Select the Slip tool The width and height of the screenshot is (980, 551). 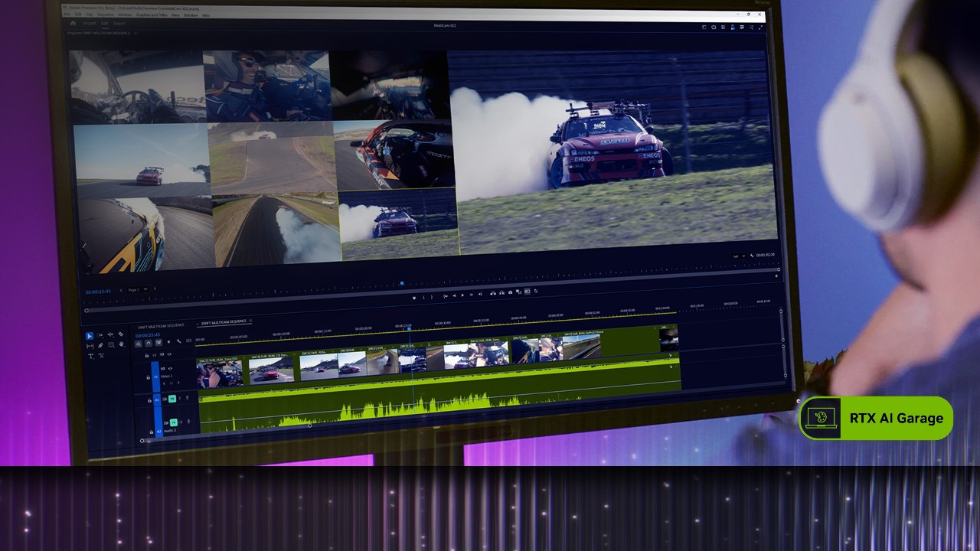click(x=90, y=346)
